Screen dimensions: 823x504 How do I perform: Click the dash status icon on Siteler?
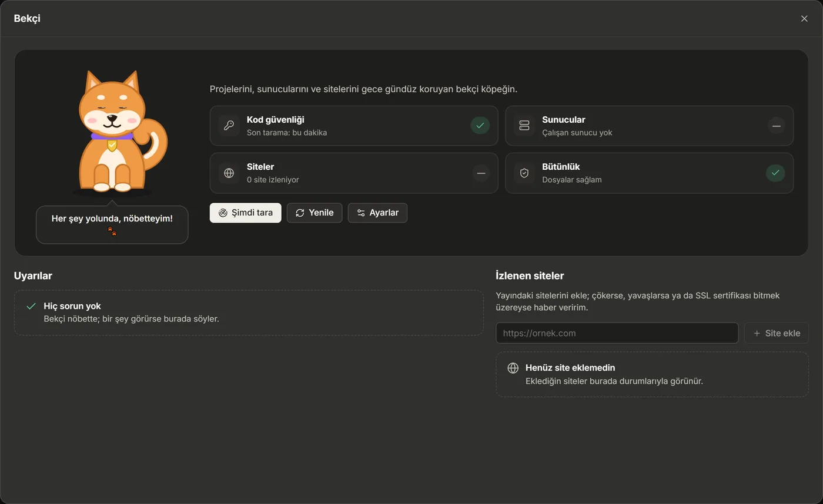click(481, 173)
